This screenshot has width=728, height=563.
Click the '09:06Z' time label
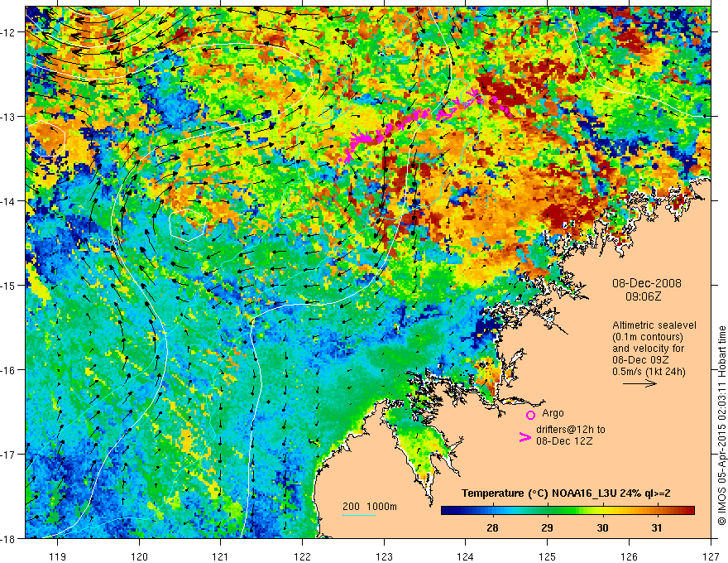click(x=643, y=296)
